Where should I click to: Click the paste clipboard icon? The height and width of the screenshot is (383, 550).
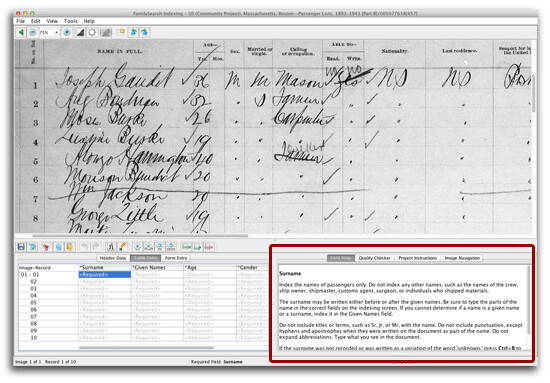[x=70, y=247]
